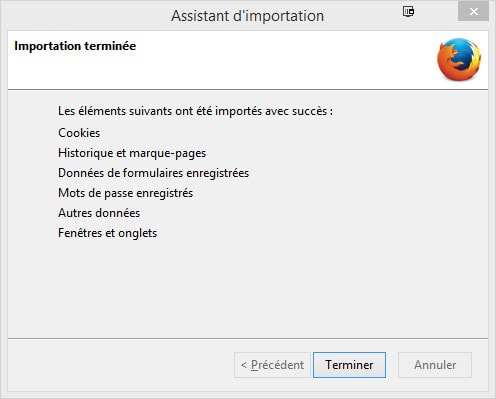
Task: Click the empty button bar left of Précédent
Action: [x=120, y=365]
